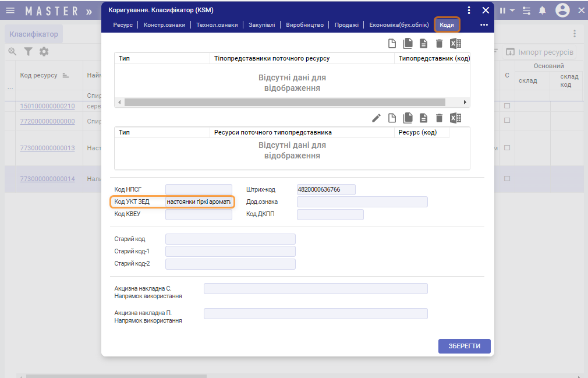This screenshot has height=378, width=588.
Task: Click the copy record icon above the lower table
Action: click(408, 118)
